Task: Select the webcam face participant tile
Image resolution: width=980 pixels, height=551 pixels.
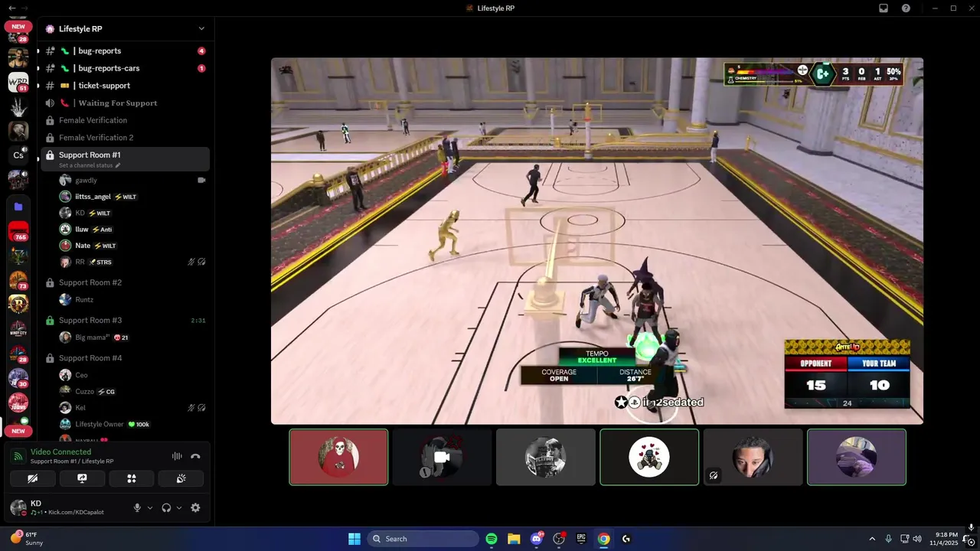Action: click(x=753, y=457)
